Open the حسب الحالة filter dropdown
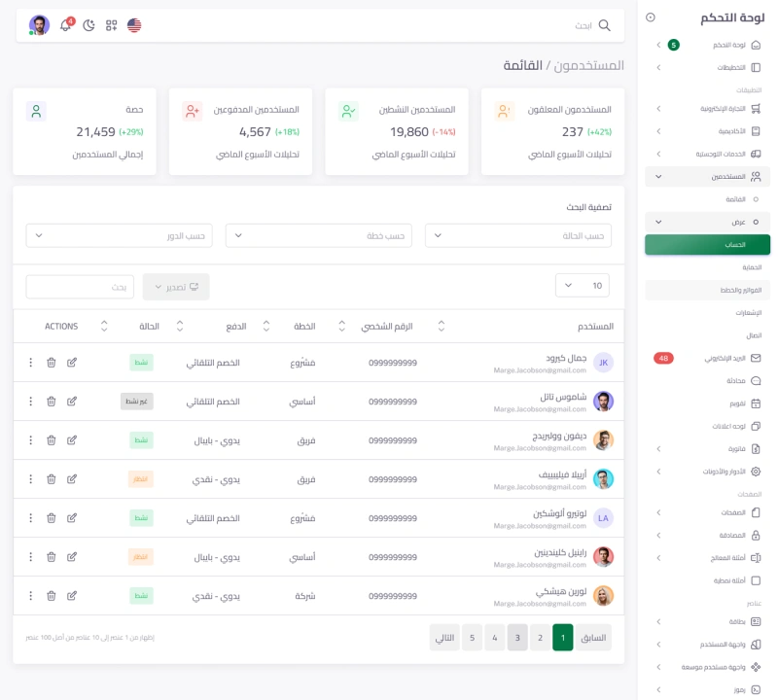The image size is (778, 700). coord(518,235)
